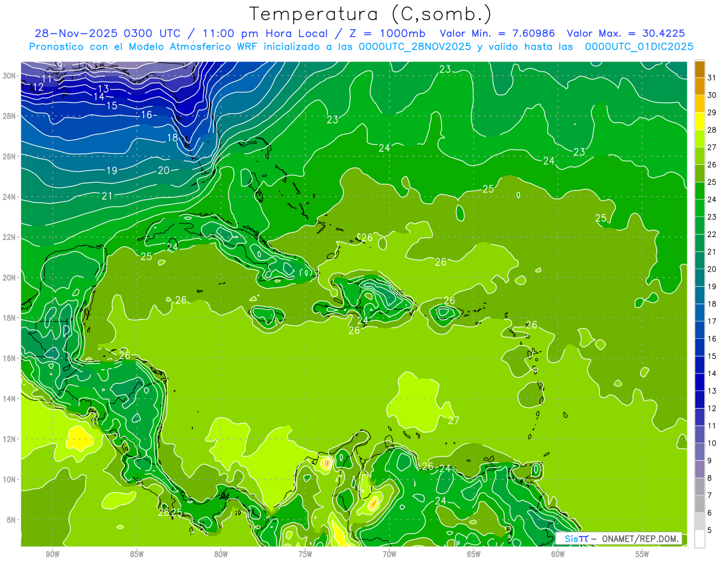Screen dimensions: 728x562
Task: Click the top dark-orange colorbar swatch above 31
Action: point(699,69)
